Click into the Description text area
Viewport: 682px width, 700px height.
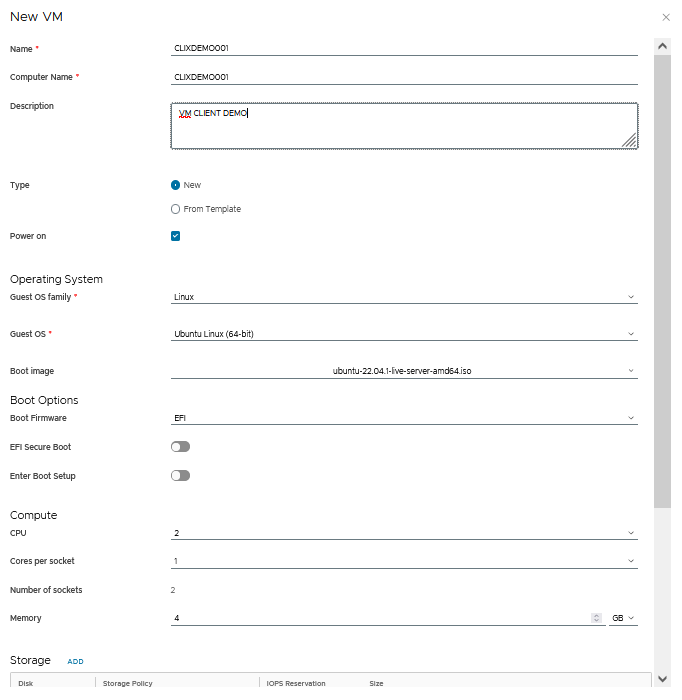point(404,126)
